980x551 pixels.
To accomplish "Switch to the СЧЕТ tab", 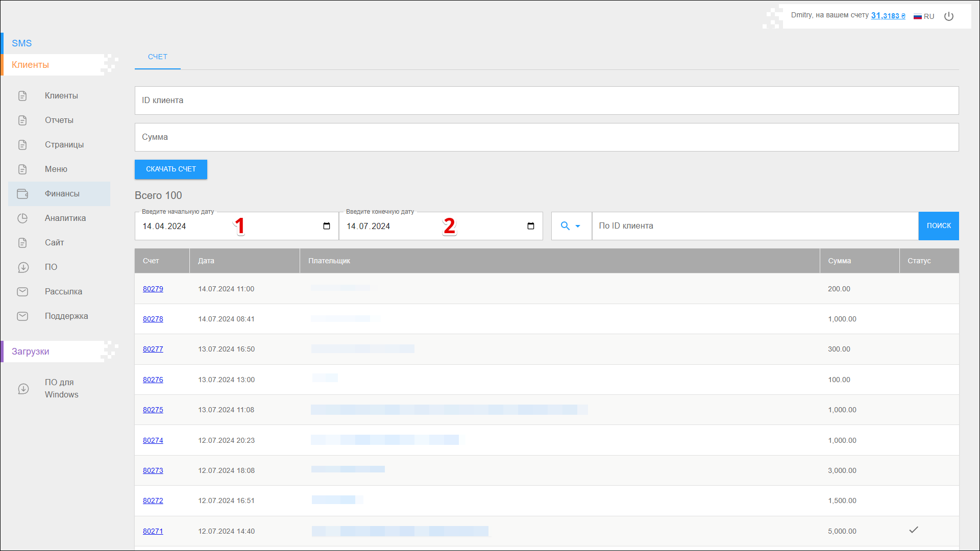I will [157, 57].
